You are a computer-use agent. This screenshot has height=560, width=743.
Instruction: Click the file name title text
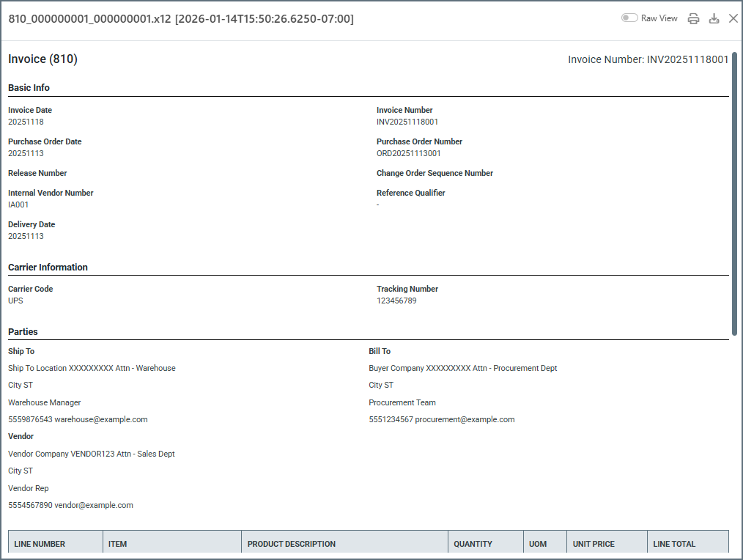pos(180,19)
